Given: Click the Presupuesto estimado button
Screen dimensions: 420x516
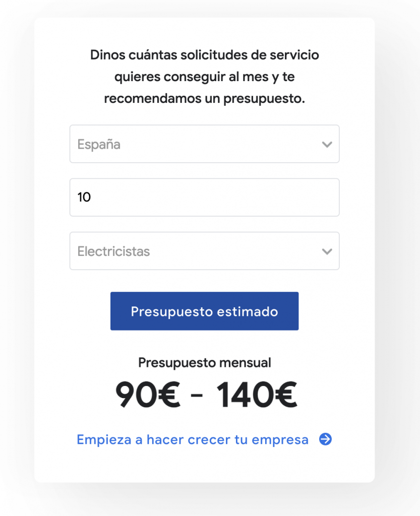Looking at the screenshot, I should pos(204,311).
